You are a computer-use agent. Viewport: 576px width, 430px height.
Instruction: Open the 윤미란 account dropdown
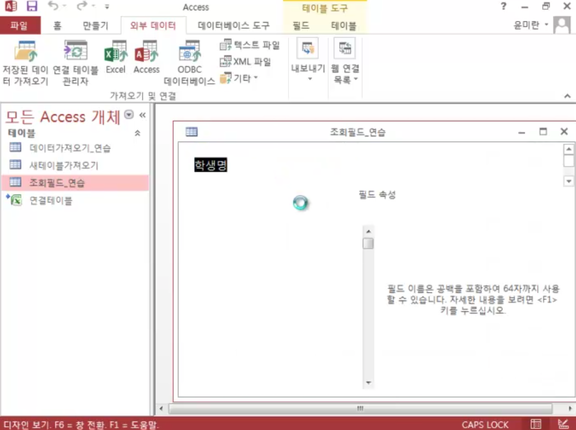[530, 25]
